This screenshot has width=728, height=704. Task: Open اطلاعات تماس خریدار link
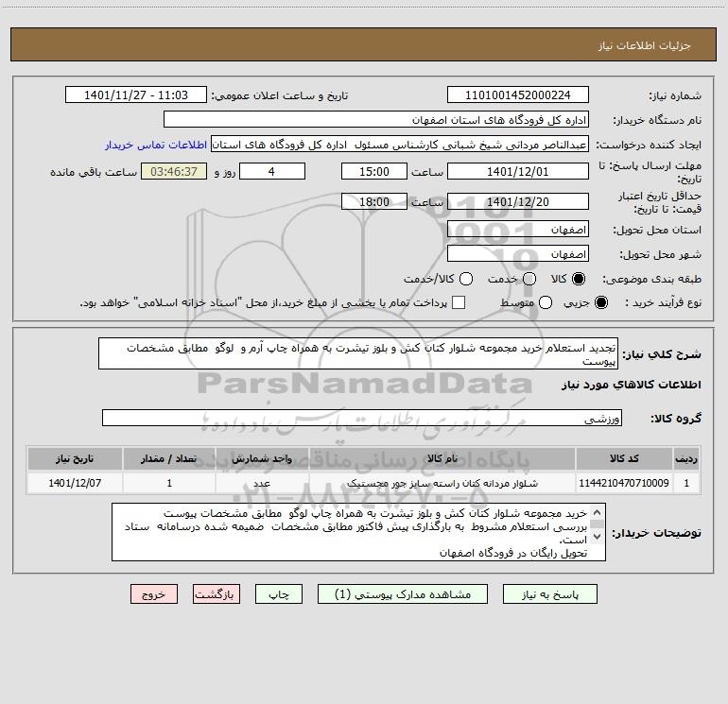(x=156, y=145)
